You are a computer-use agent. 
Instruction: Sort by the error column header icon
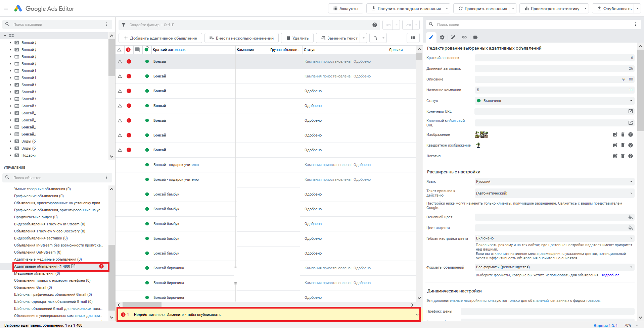(128, 50)
